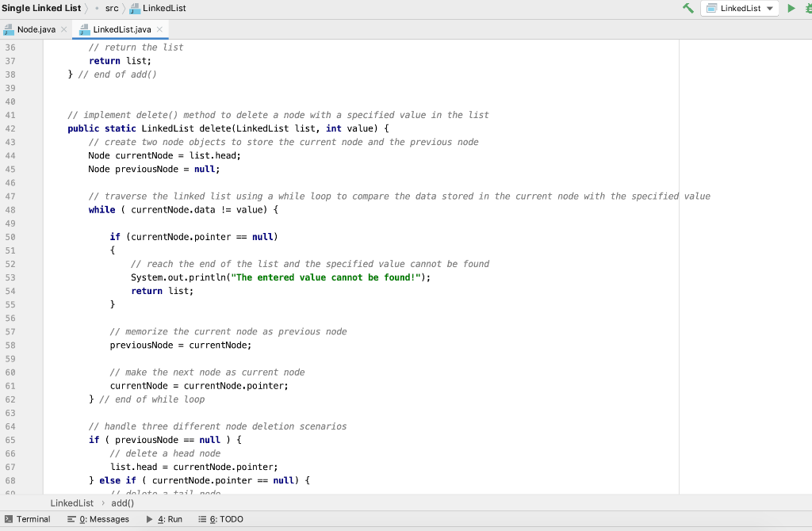Click the add() item in bottom breadcrumb
The image size is (812, 531).
(x=123, y=503)
